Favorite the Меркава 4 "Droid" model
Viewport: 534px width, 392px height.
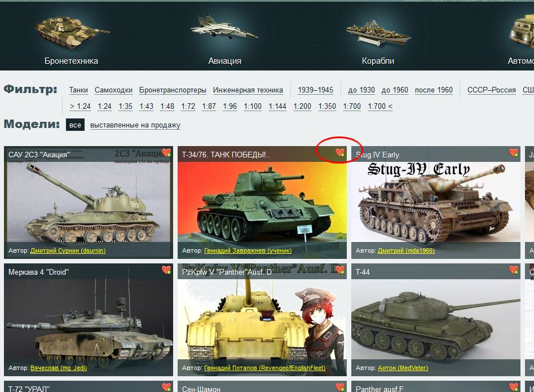pyautogui.click(x=166, y=270)
